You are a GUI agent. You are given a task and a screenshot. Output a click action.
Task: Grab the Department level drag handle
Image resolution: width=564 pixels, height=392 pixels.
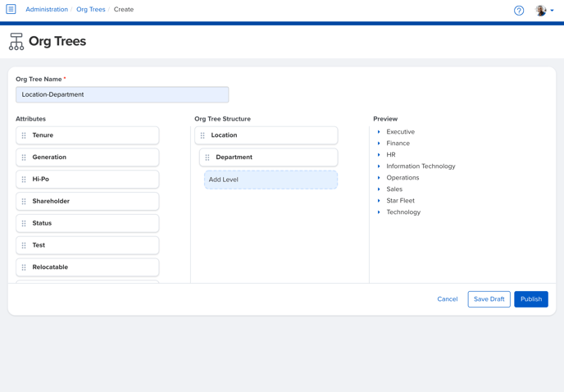pos(207,157)
